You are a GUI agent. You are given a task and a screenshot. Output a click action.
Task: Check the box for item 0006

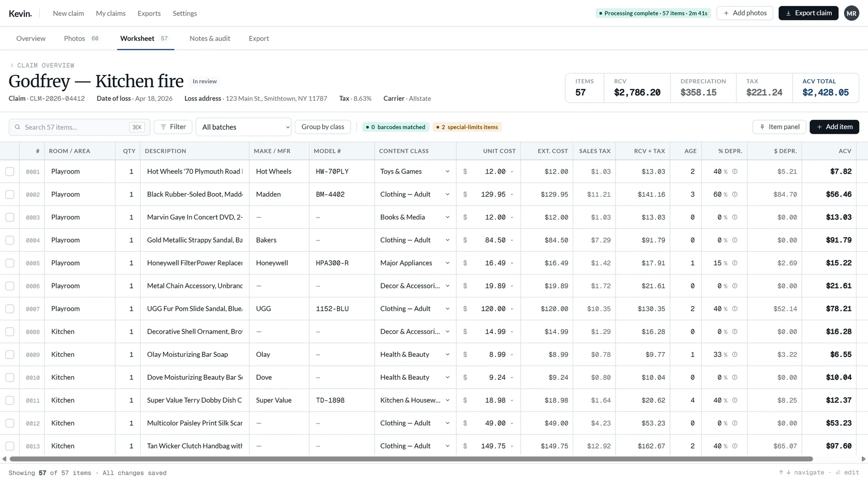tap(10, 286)
